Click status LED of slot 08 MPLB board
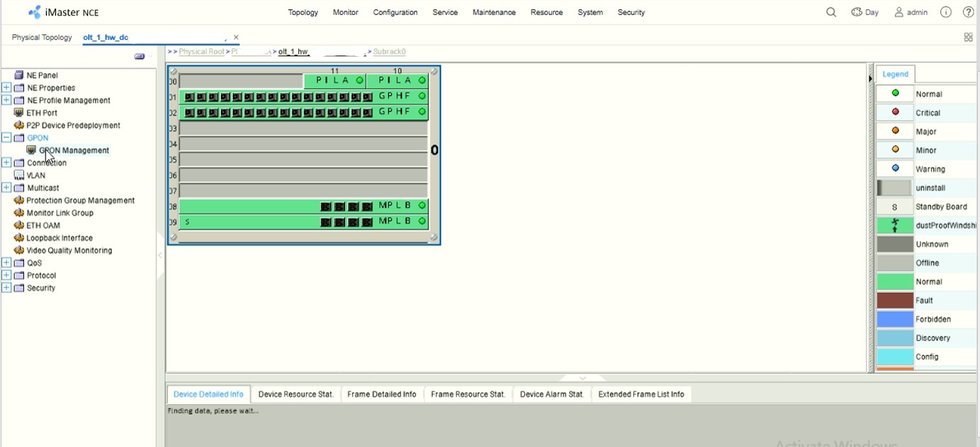 tap(422, 205)
